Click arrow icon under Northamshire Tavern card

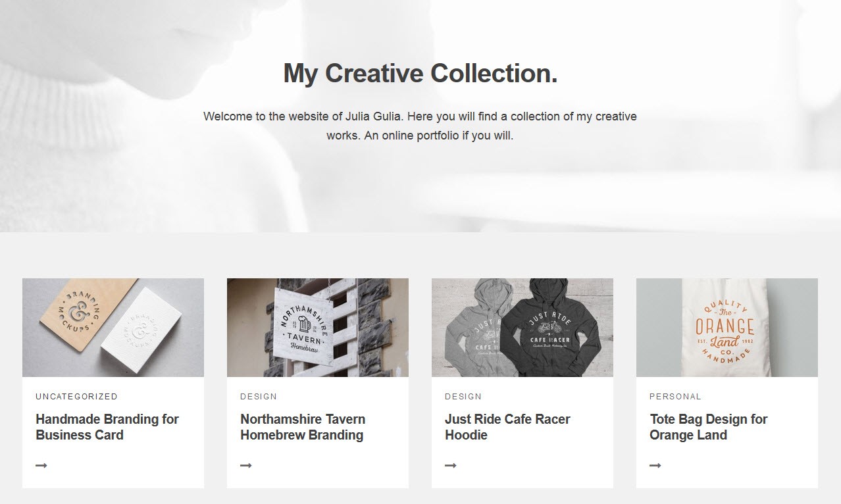(246, 465)
